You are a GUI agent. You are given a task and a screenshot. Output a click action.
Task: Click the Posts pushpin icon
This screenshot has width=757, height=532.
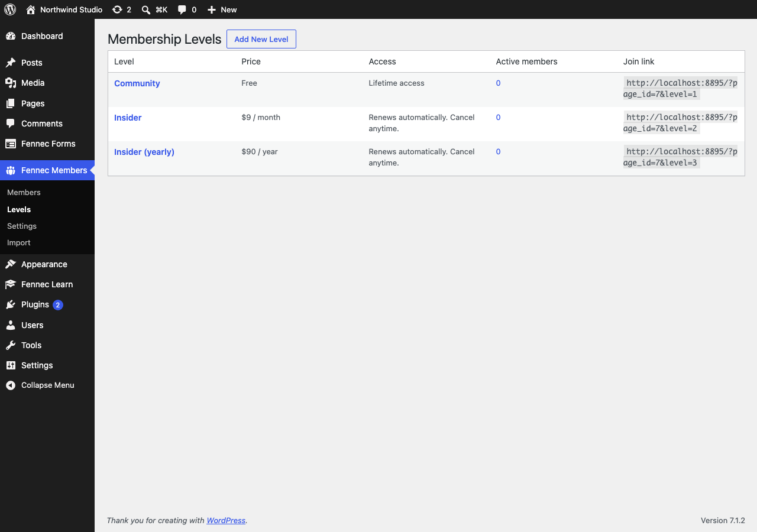click(11, 63)
